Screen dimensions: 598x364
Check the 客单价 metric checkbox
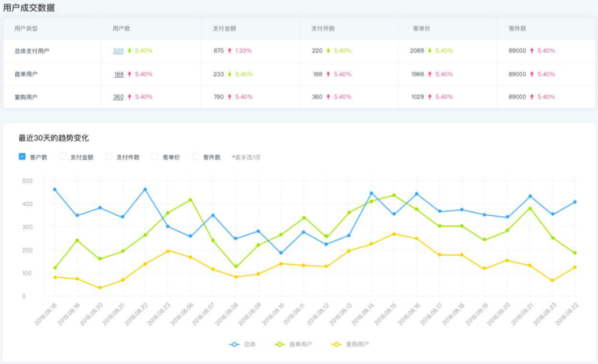(155, 157)
